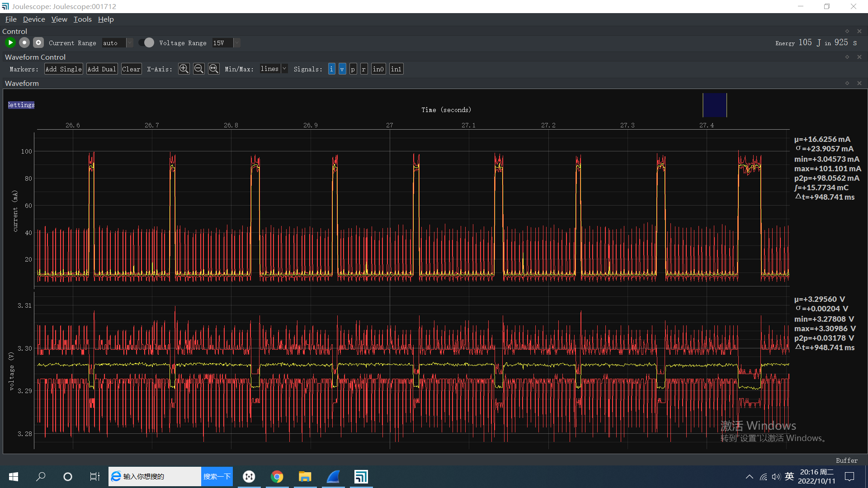
Task: Click the Clear markers button
Action: 131,69
